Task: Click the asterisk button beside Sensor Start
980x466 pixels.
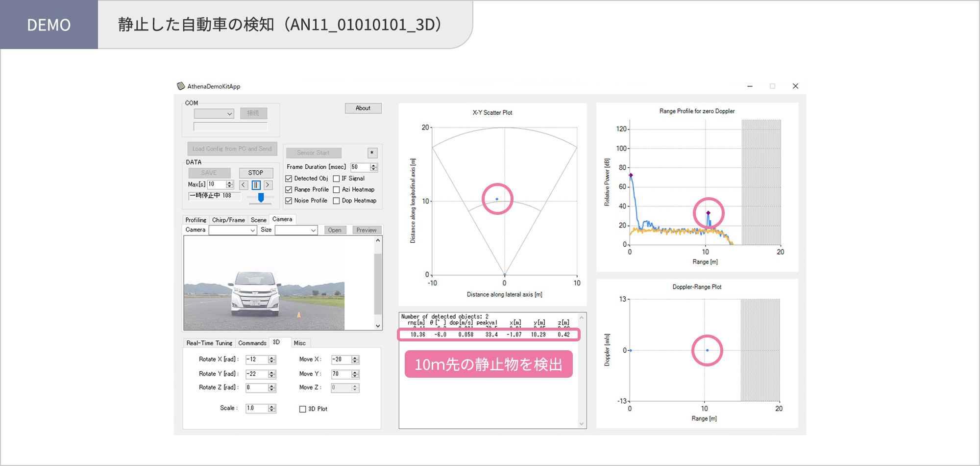Action: click(372, 153)
